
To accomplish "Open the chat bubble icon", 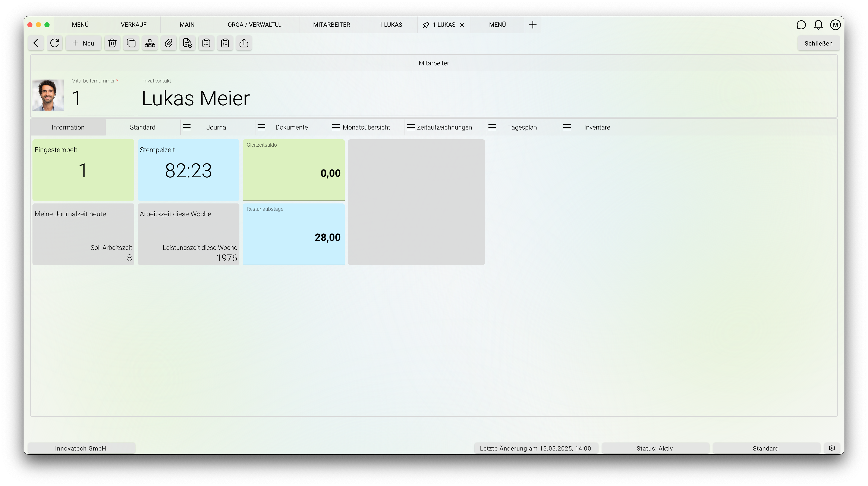I will point(801,25).
